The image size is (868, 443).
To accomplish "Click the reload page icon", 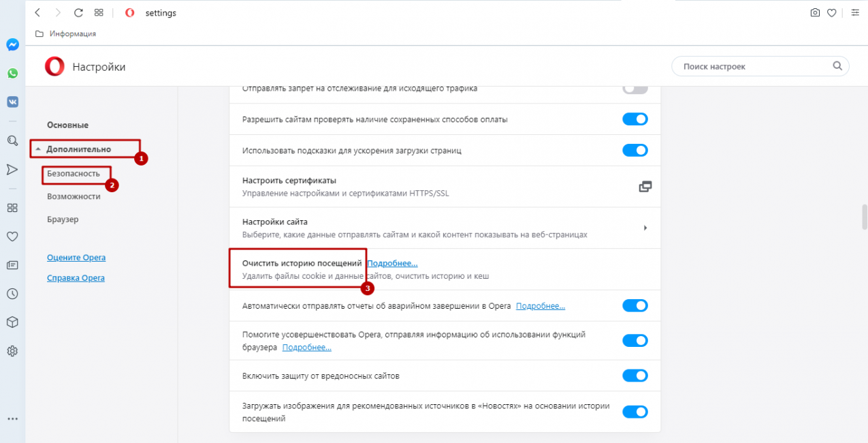I will (x=78, y=13).
